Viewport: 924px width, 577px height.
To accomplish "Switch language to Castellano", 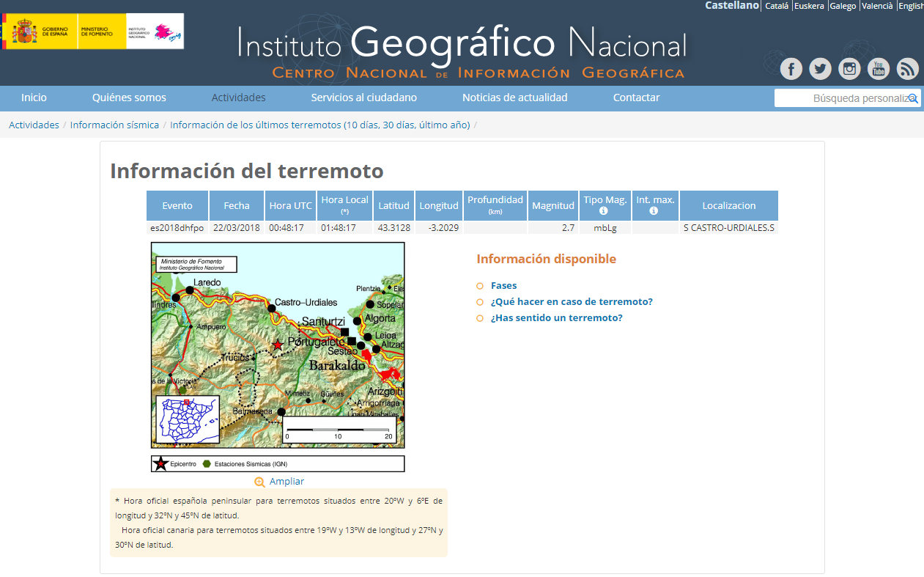I will 732,5.
